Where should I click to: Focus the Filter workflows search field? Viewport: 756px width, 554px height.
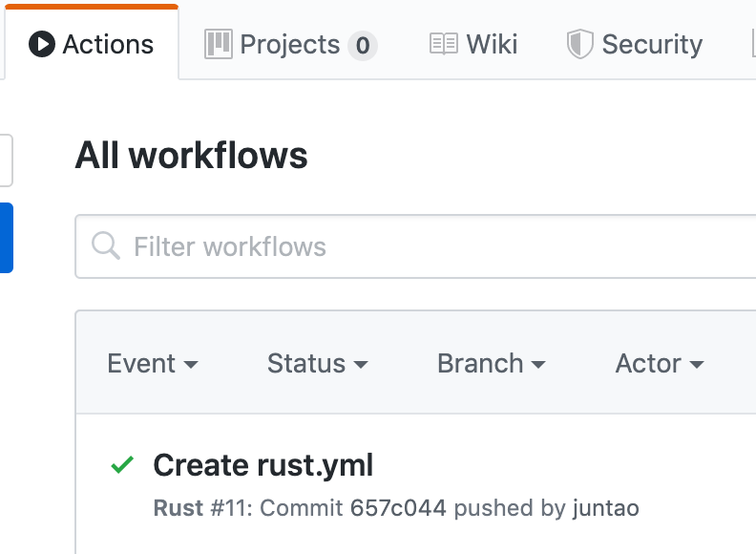click(x=415, y=246)
